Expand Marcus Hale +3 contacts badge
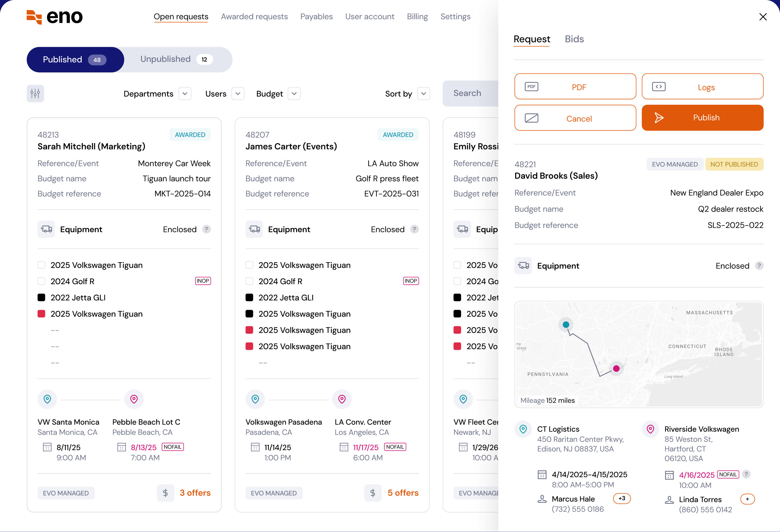Screen dimensions: 780x532 point(622,498)
